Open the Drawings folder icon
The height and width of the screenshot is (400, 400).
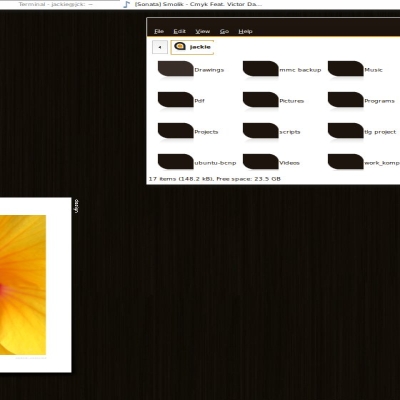pyautogui.click(x=175, y=68)
